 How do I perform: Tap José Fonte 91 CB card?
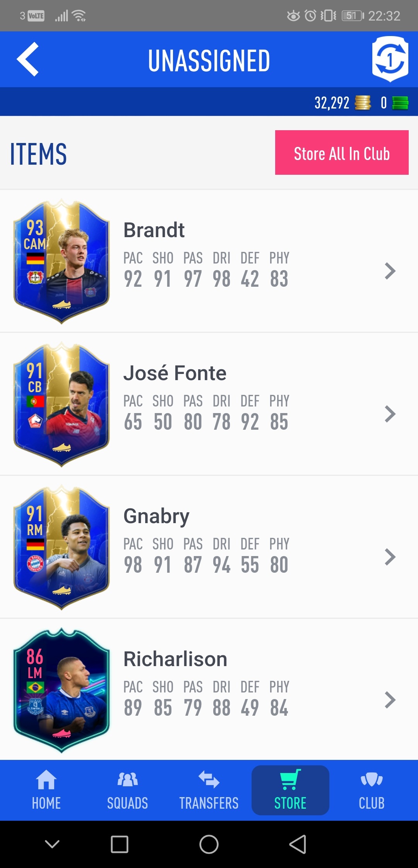tap(62, 405)
